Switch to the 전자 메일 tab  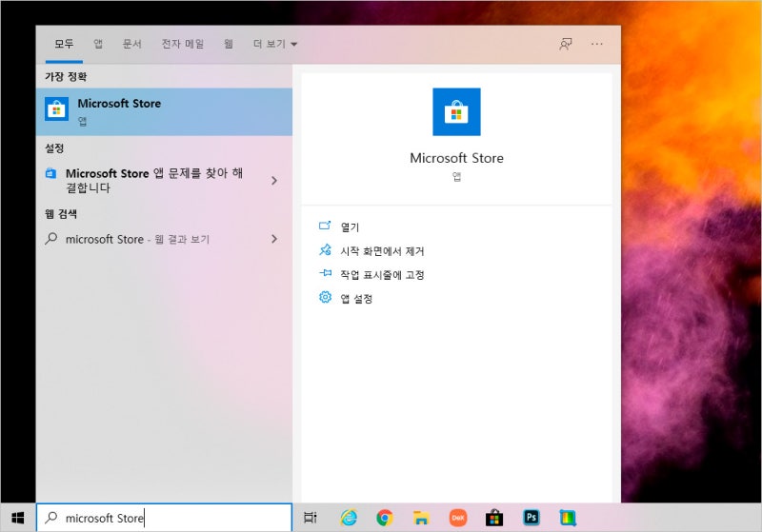(x=183, y=44)
